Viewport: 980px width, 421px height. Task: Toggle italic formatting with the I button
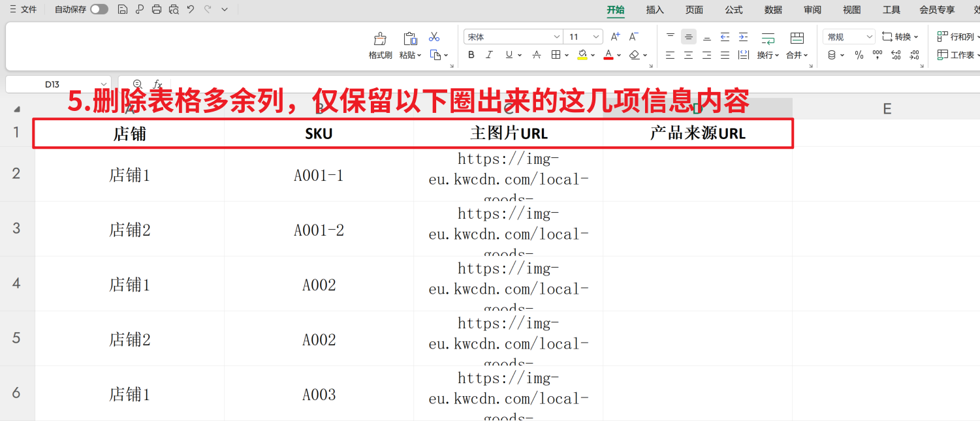tap(489, 55)
